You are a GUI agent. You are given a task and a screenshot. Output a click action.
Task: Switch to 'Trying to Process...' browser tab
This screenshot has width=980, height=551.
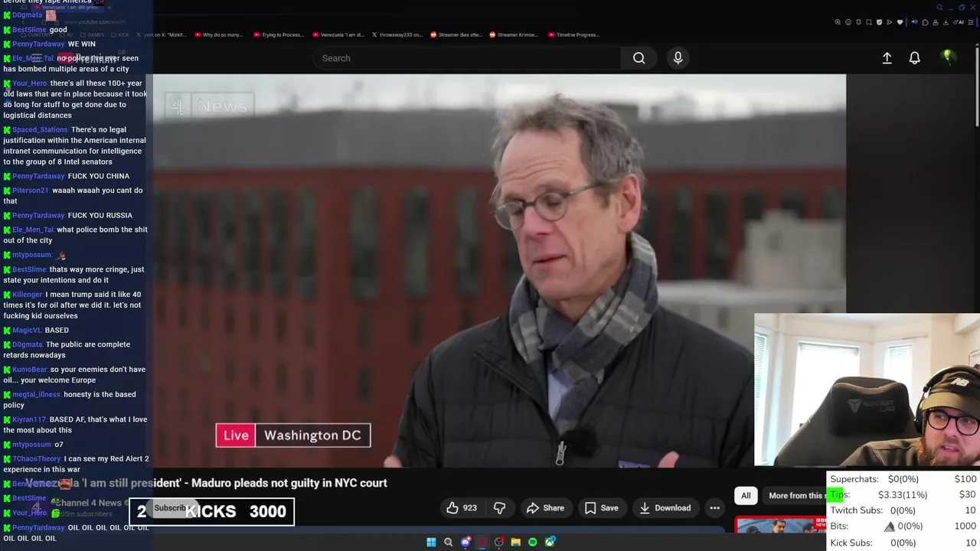[279, 34]
